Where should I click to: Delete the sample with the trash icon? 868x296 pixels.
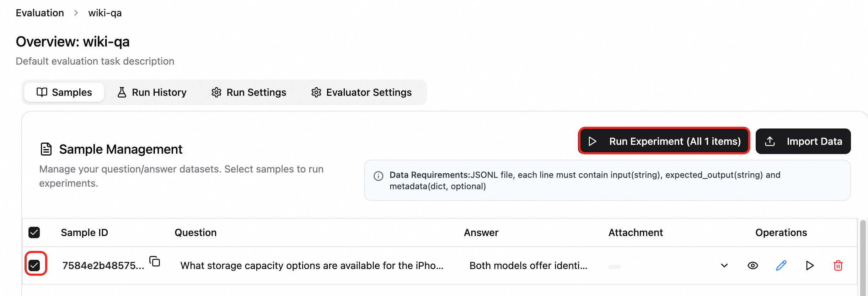[838, 265]
